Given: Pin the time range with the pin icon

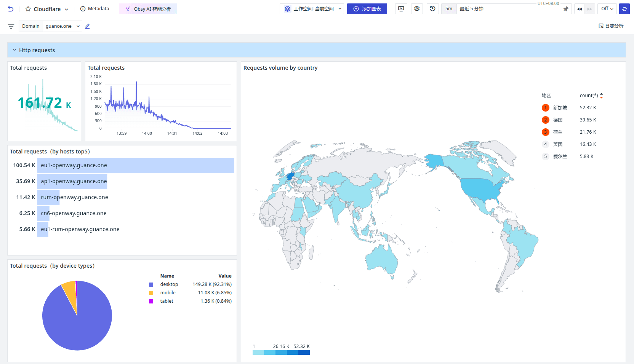Looking at the screenshot, I should 566,8.
